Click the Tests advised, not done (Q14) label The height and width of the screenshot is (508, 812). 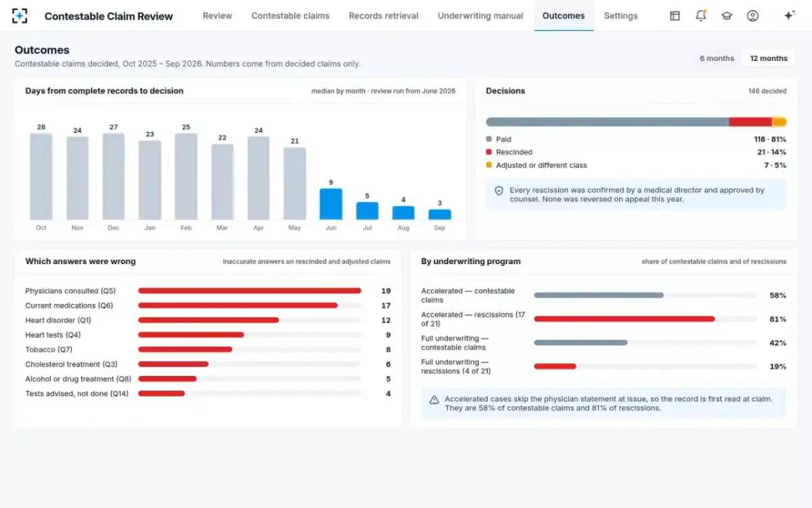76,394
